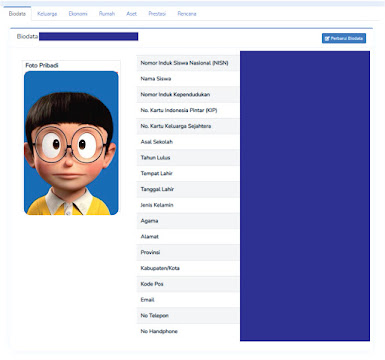The image size is (385, 360).
Task: Open the Rencana tab
Action: click(187, 14)
